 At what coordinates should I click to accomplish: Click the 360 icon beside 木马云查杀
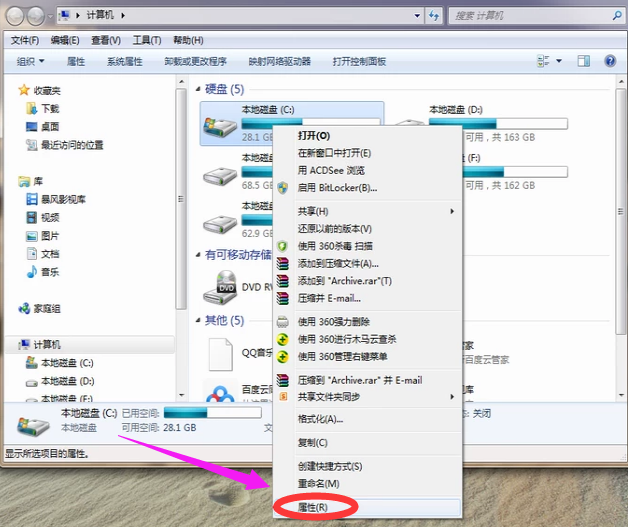pos(282,340)
